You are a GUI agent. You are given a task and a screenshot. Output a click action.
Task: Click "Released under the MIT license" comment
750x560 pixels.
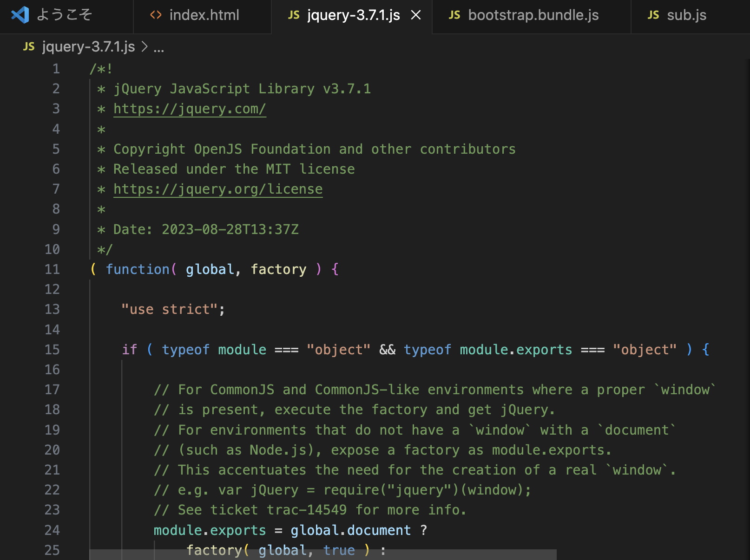234,169
